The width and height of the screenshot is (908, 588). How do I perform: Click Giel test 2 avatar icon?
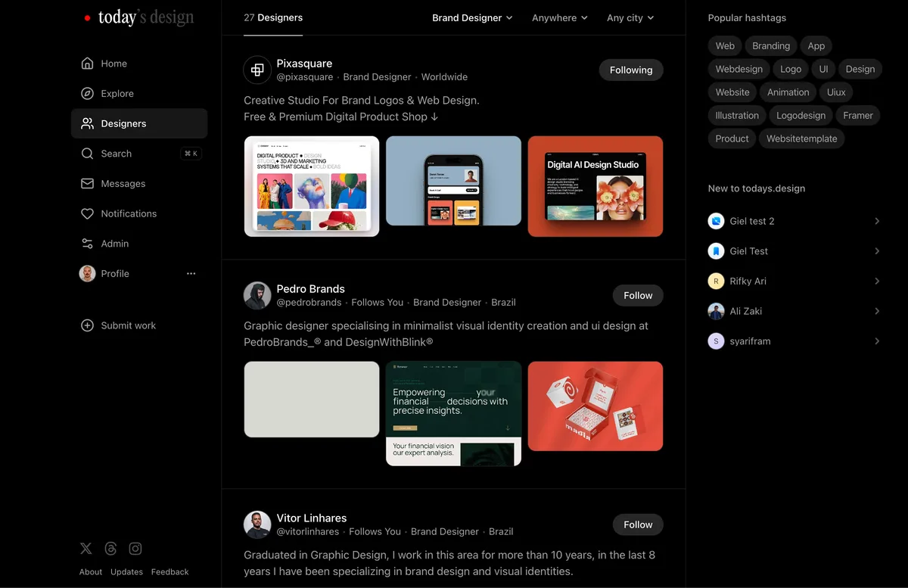(716, 221)
